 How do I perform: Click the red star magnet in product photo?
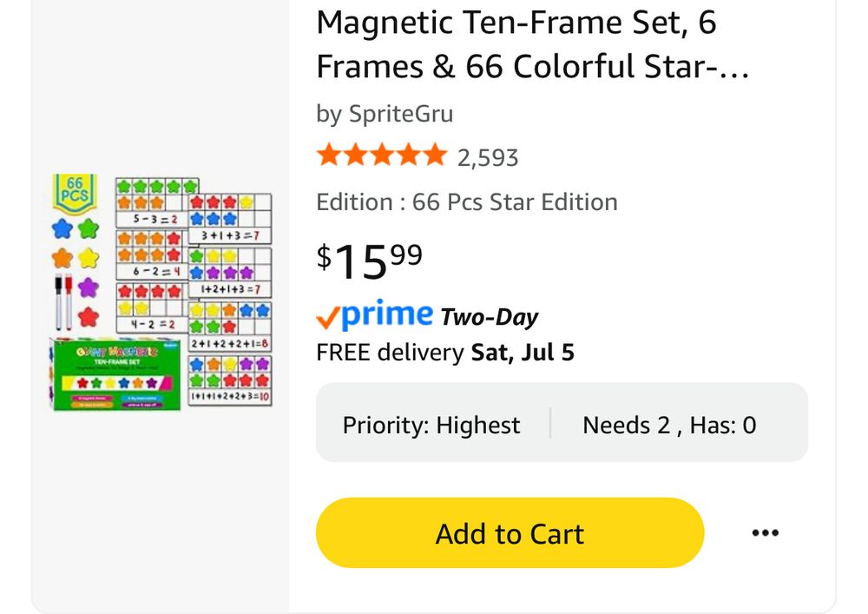pos(88,317)
